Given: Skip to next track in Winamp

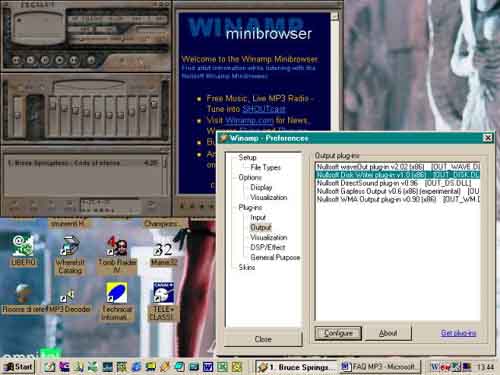Looking at the screenshot, I should (x=74, y=60).
